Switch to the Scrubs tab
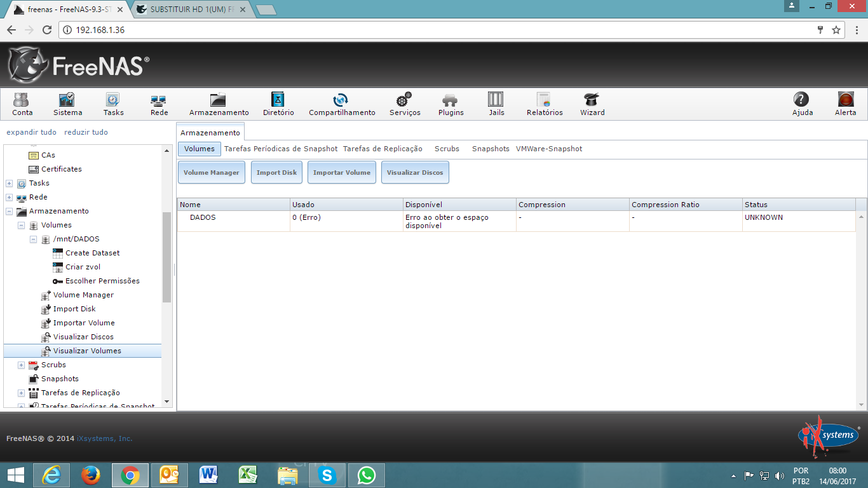This screenshot has width=868, height=488. point(447,149)
